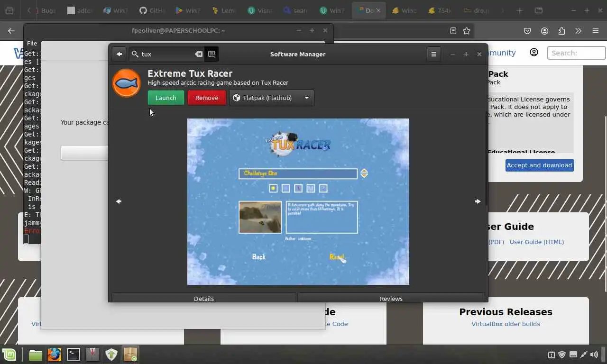This screenshot has width=607, height=364.
Task: Click the VirtualBox site Search field
Action: pyautogui.click(x=576, y=53)
